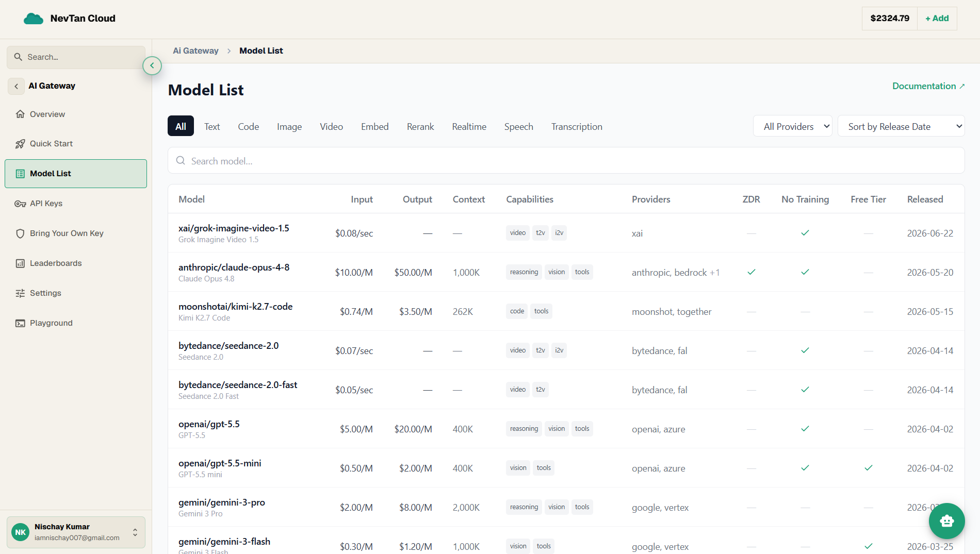Click Free Tier checkmark for gpt-5.5-mini
This screenshot has height=554, width=980.
click(869, 468)
